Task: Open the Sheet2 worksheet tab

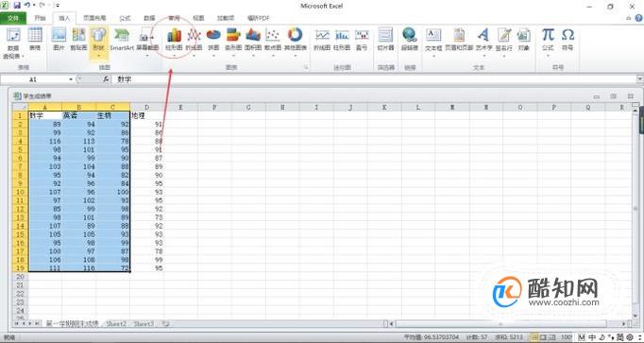Action: pyautogui.click(x=116, y=324)
